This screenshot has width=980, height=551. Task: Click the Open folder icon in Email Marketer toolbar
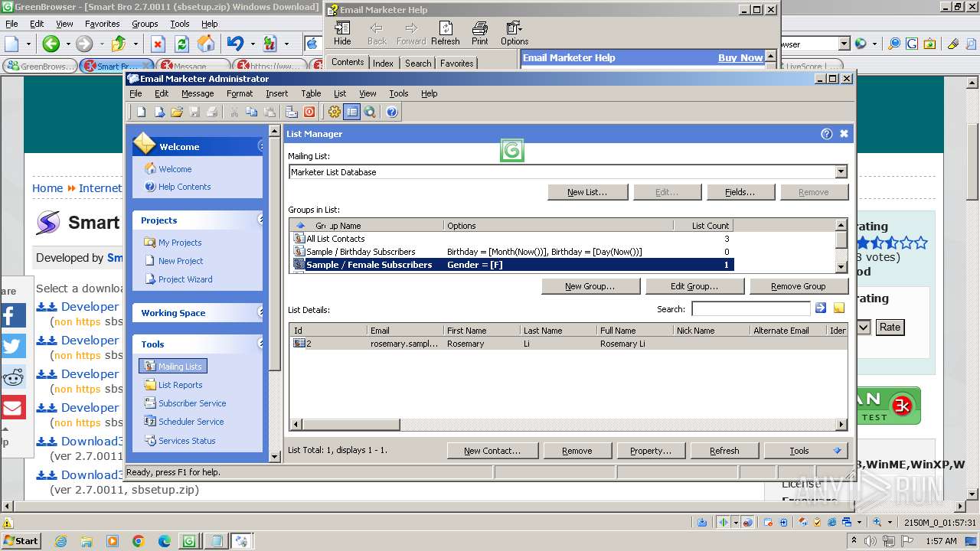pos(177,112)
